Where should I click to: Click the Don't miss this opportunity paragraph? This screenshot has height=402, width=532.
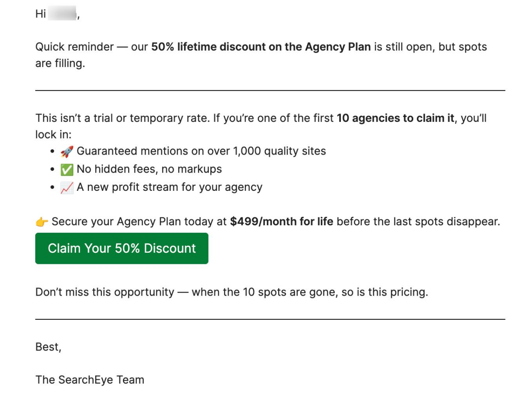tap(232, 292)
